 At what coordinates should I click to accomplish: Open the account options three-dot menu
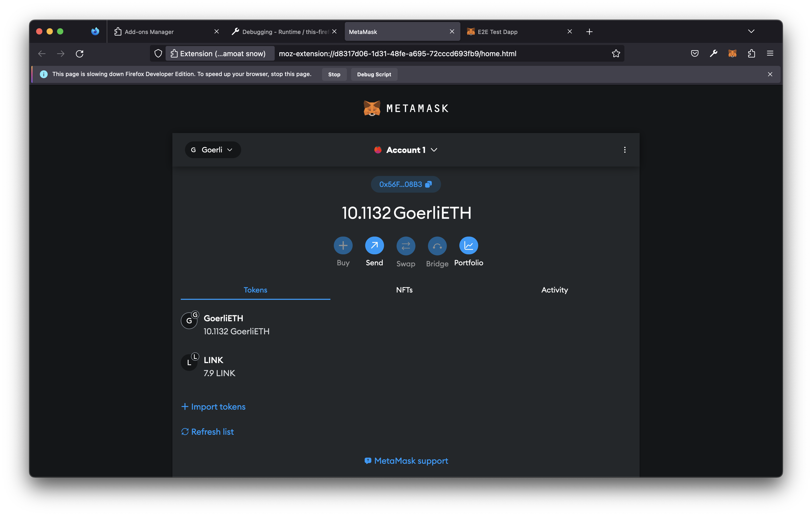(624, 150)
